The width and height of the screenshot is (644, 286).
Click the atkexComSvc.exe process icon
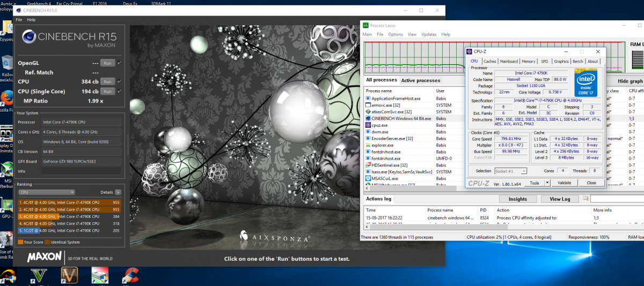click(x=368, y=112)
